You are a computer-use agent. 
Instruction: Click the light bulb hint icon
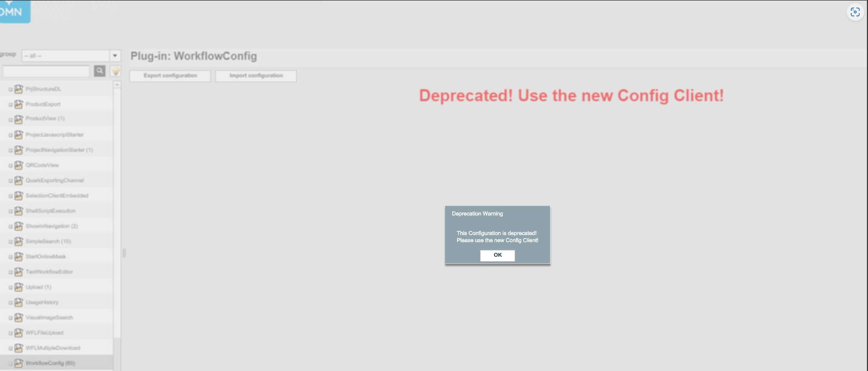115,71
